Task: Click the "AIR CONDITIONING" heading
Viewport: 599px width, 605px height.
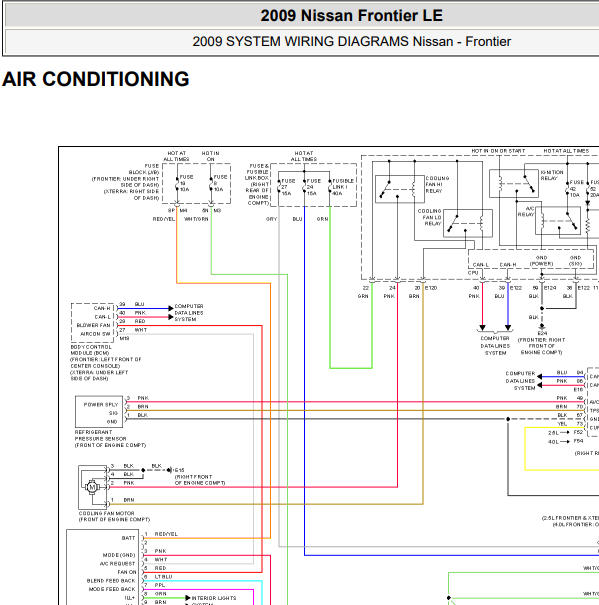Action: pyautogui.click(x=96, y=79)
